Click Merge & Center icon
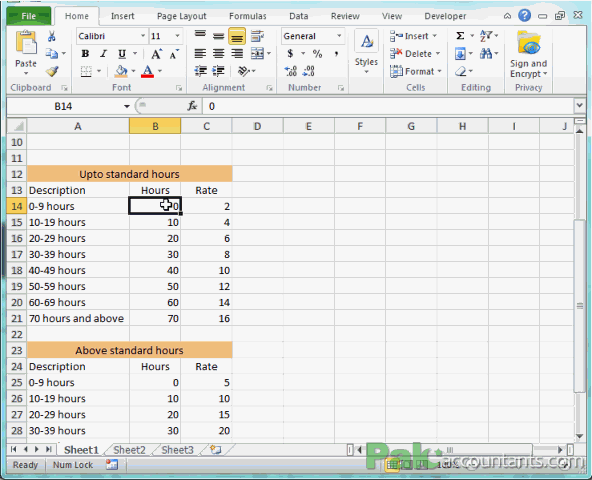This screenshot has width=592, height=480. (257, 54)
